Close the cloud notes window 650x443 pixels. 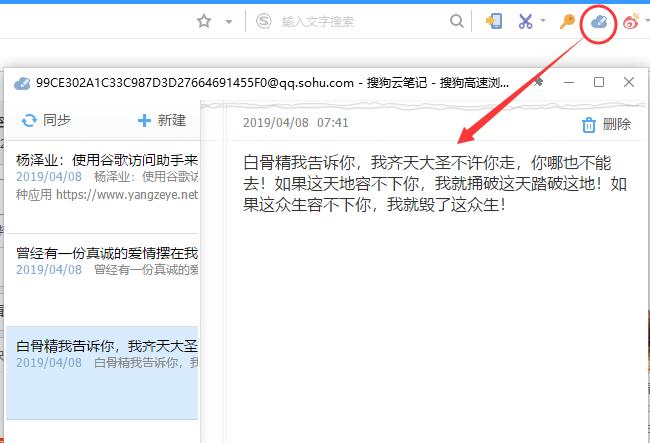tap(629, 82)
